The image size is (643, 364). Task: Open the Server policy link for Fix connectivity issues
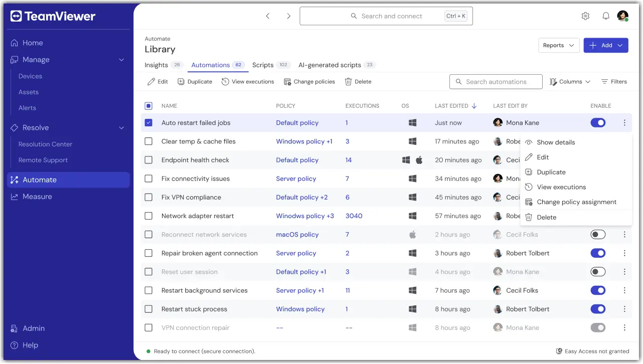[x=296, y=179]
